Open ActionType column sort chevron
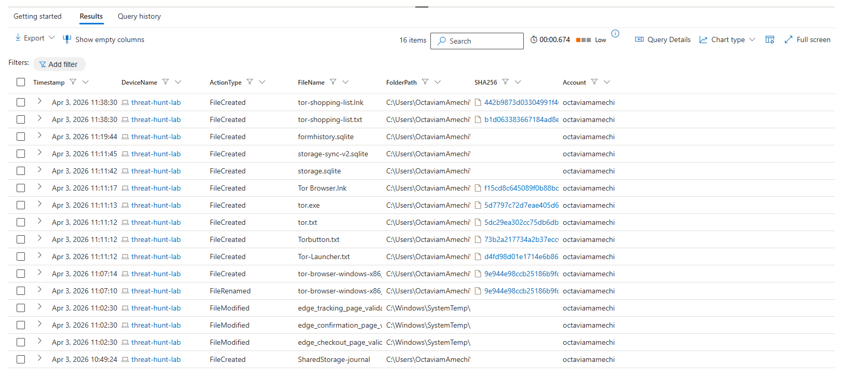The width and height of the screenshot is (868, 378). point(262,82)
